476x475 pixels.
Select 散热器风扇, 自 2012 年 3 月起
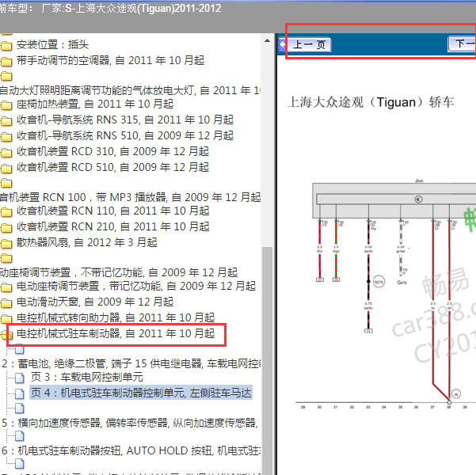coord(87,242)
